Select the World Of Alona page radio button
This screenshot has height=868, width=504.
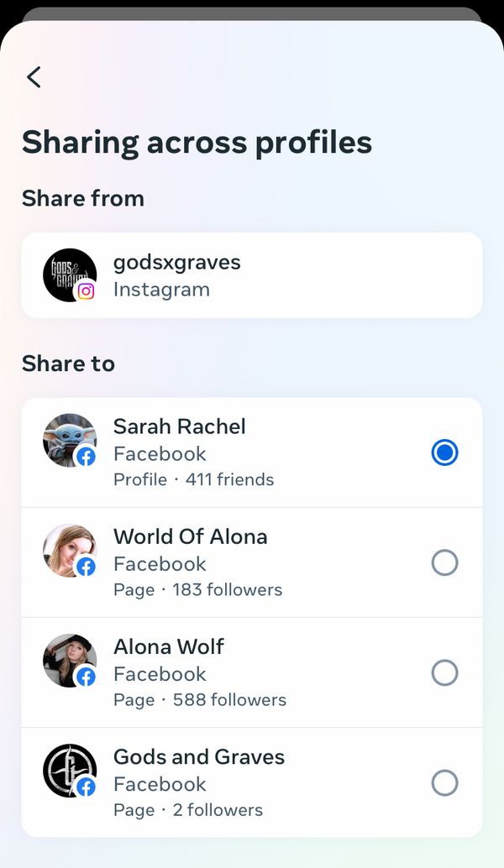(x=444, y=562)
